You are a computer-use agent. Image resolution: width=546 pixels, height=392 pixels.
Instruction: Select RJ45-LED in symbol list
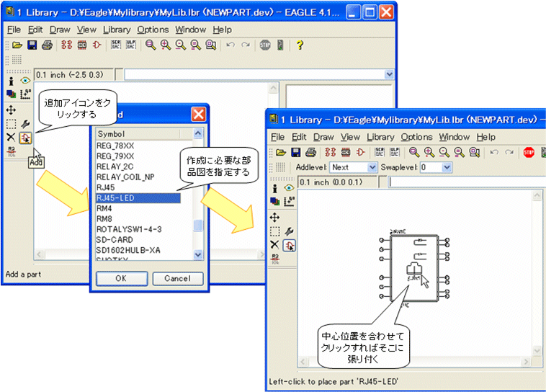point(138,198)
